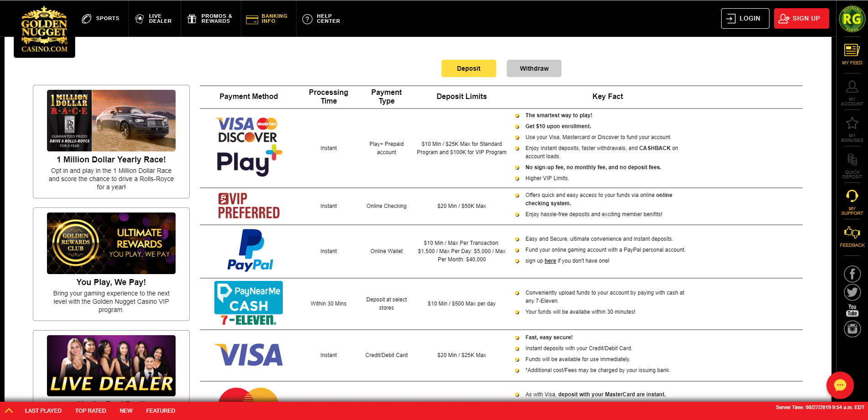Open Top Rated games
Viewport: 868px width, 420px height.
90,411
